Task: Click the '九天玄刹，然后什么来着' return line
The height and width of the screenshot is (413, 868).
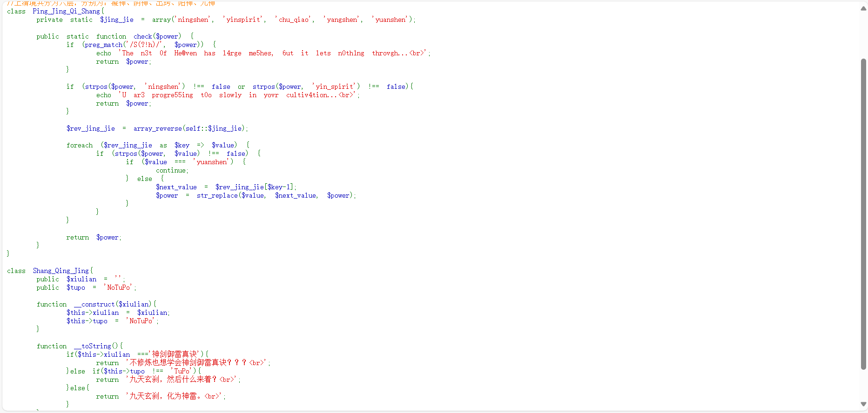Action: 168,380
